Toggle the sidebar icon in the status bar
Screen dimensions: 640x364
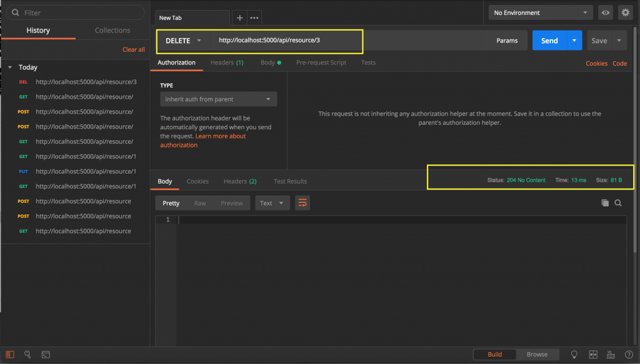pos(10,355)
